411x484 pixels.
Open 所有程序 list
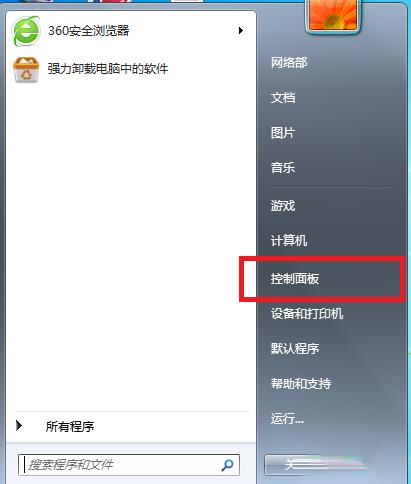point(70,426)
